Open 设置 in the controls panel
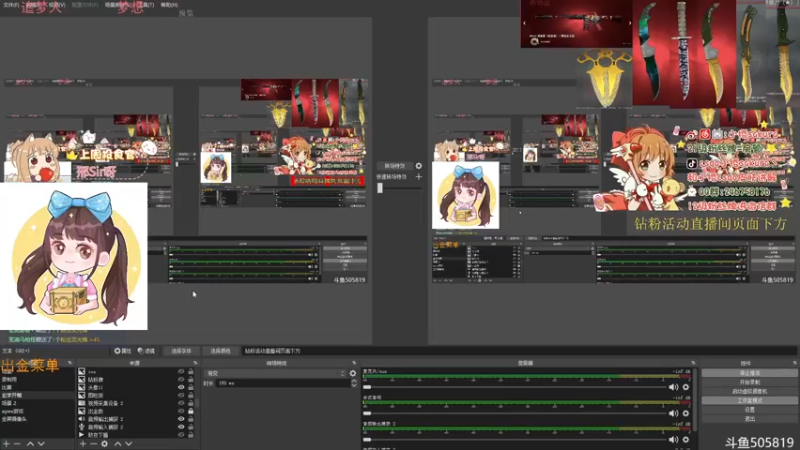The height and width of the screenshot is (450, 800). [x=749, y=410]
